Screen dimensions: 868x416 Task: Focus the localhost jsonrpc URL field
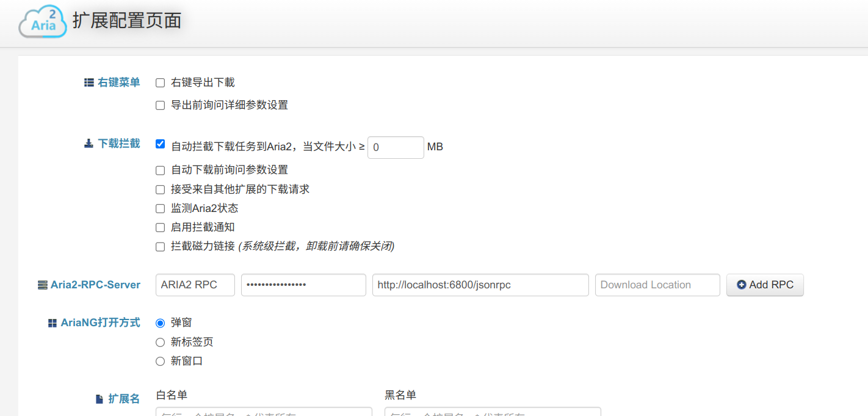pyautogui.click(x=480, y=285)
